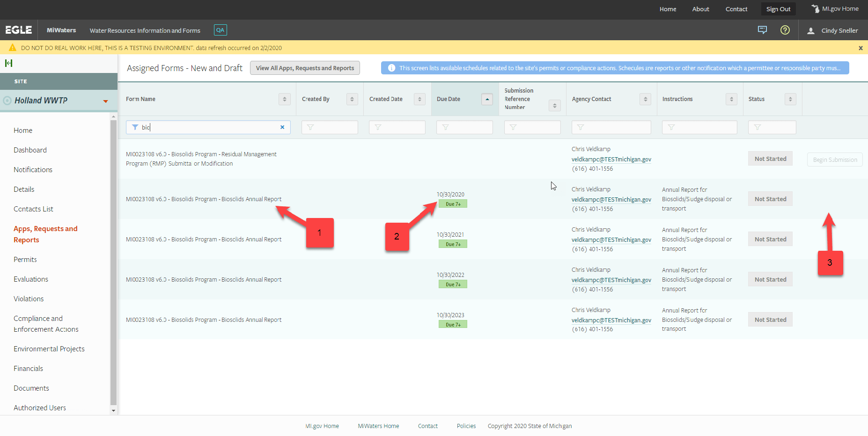Viewport: 868px width, 436px height.
Task: Click Policies footer link
Action: [x=466, y=426]
